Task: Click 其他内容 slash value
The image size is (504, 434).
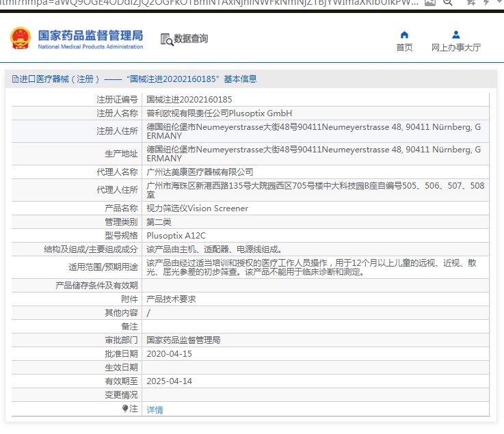Action: click(148, 313)
